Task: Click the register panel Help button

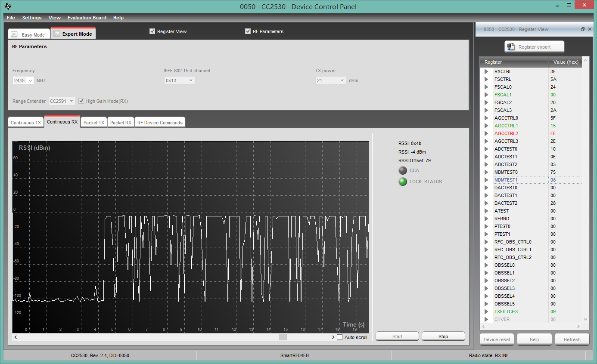Action: click(x=534, y=339)
